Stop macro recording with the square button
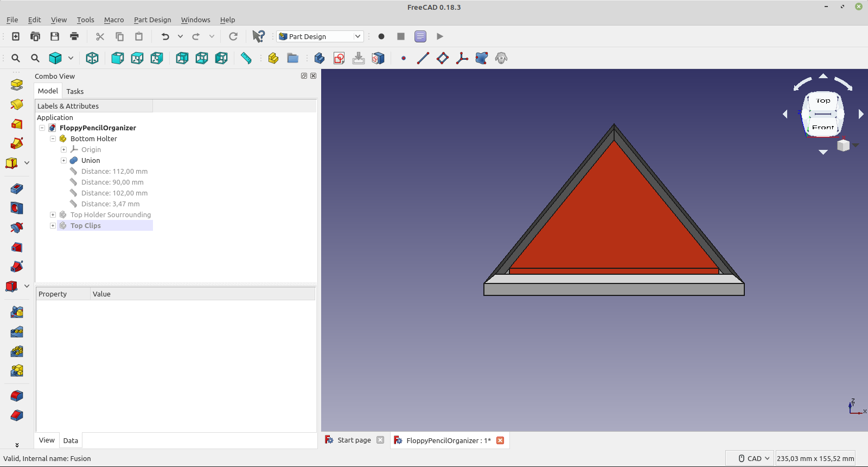Image resolution: width=868 pixels, height=467 pixels. [401, 36]
